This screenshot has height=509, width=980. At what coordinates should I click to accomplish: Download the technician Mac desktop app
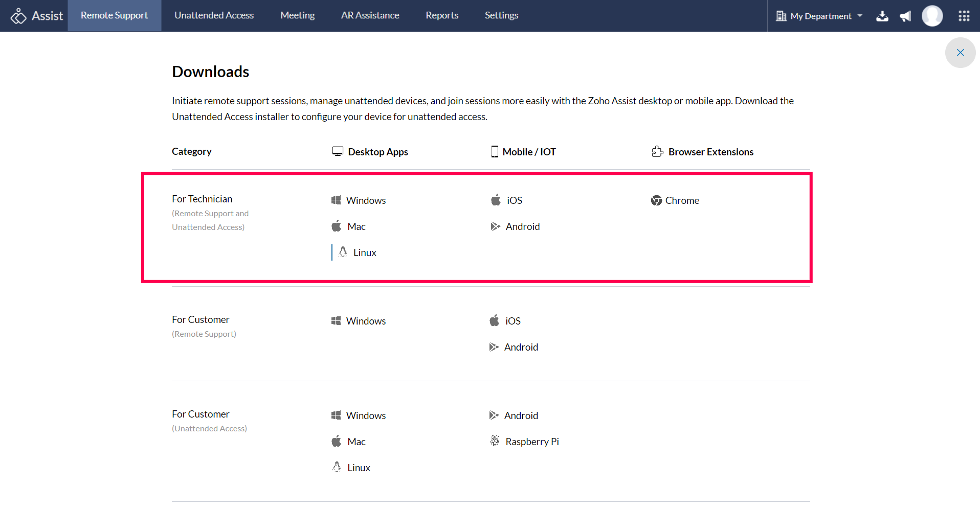pyautogui.click(x=356, y=226)
